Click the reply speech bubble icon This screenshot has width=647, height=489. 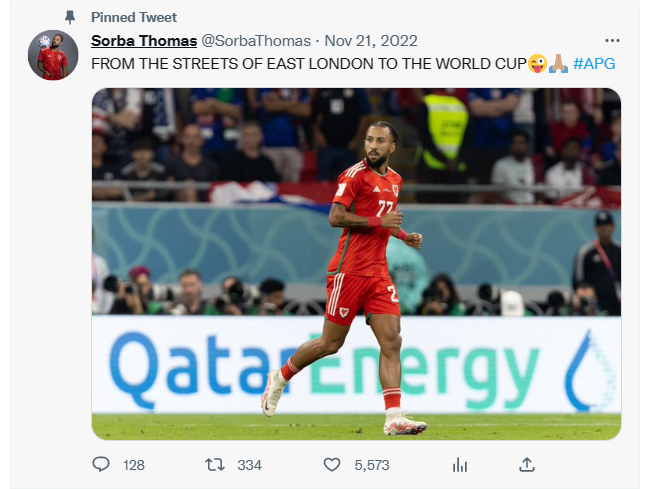pyautogui.click(x=101, y=465)
